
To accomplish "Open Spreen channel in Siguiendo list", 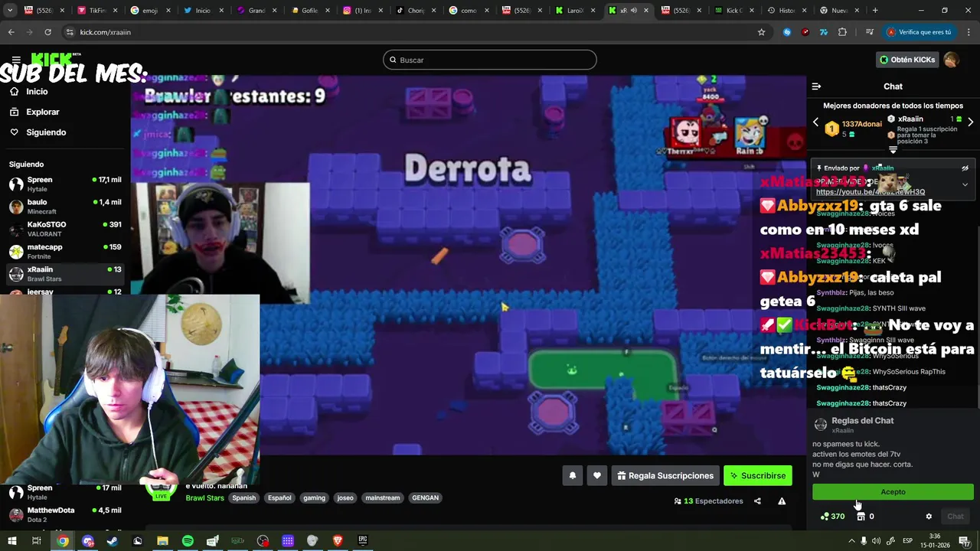I will [65, 184].
